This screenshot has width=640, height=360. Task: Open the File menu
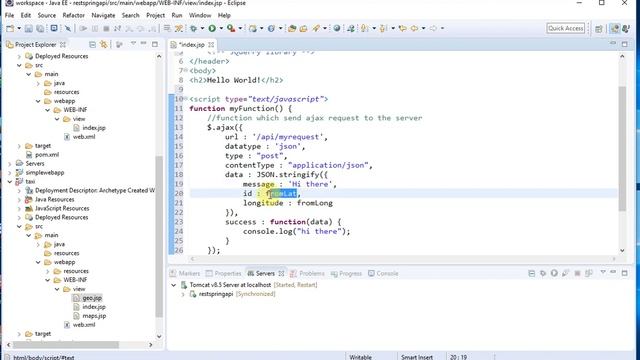click(9, 15)
